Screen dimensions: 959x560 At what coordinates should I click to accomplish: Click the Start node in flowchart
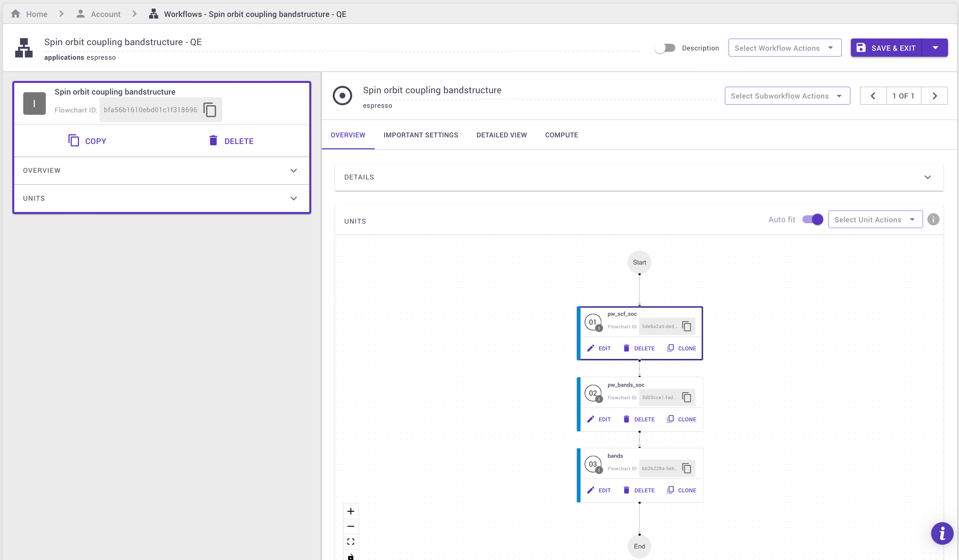point(639,262)
